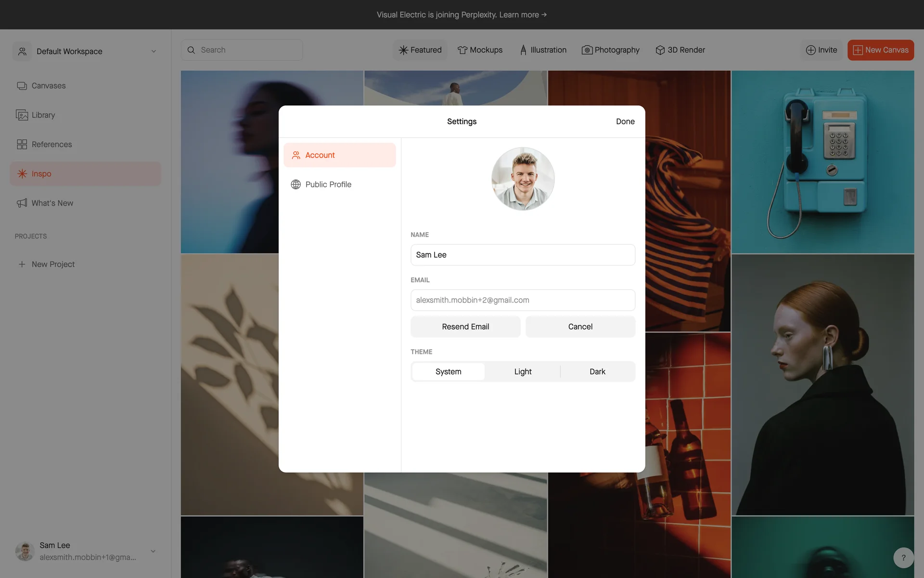Click the What's New megaphone icon
The image size is (924, 578).
click(22, 203)
